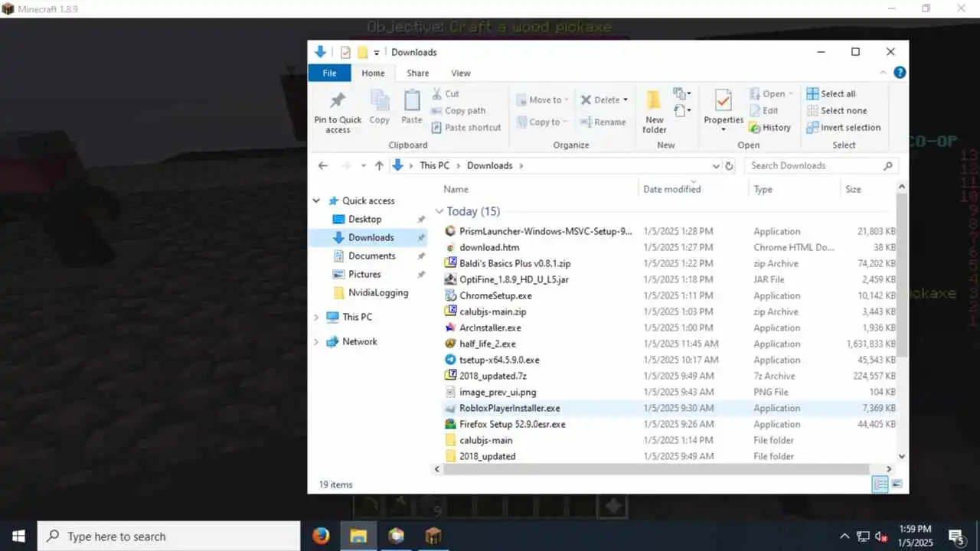Switch to the Home ribbon tab
Viewport: 980px width, 551px height.
pyautogui.click(x=373, y=73)
